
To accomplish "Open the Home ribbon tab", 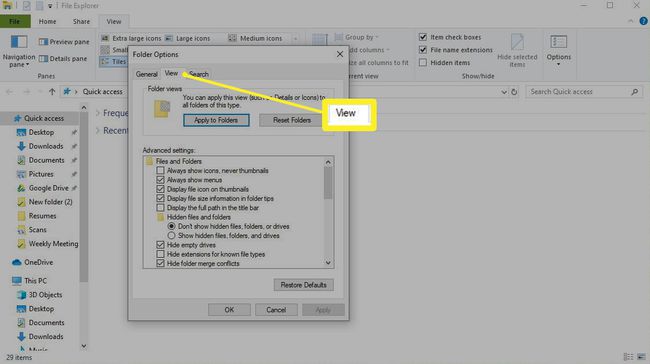I will coord(47,22).
